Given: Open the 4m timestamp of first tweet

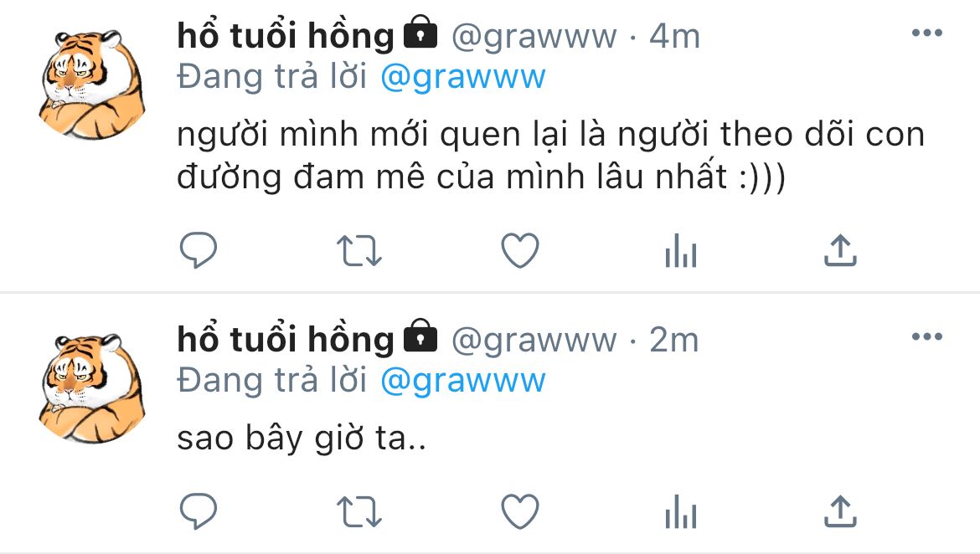Looking at the screenshot, I should pyautogui.click(x=674, y=36).
